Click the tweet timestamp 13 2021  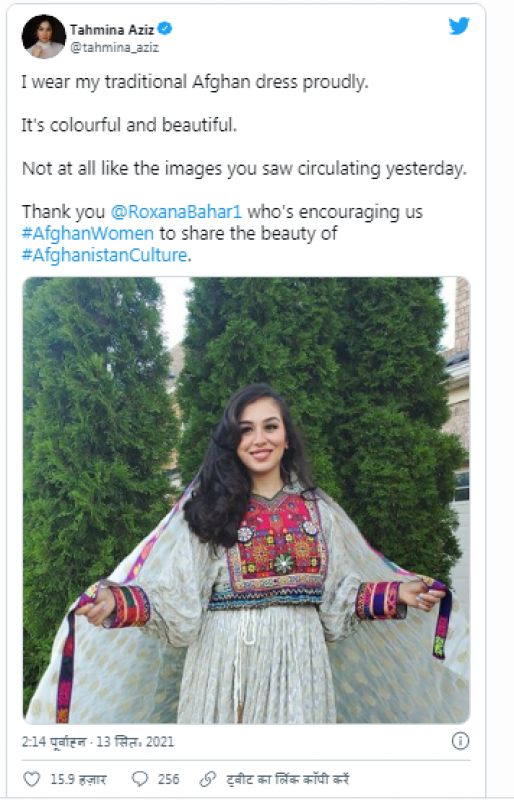click(97, 741)
